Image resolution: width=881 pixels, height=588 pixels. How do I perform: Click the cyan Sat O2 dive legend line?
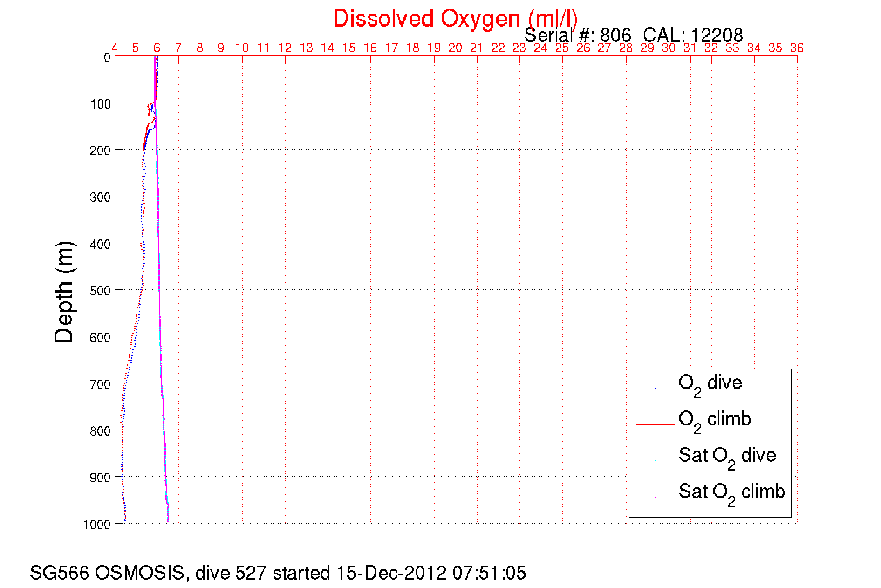(x=656, y=461)
